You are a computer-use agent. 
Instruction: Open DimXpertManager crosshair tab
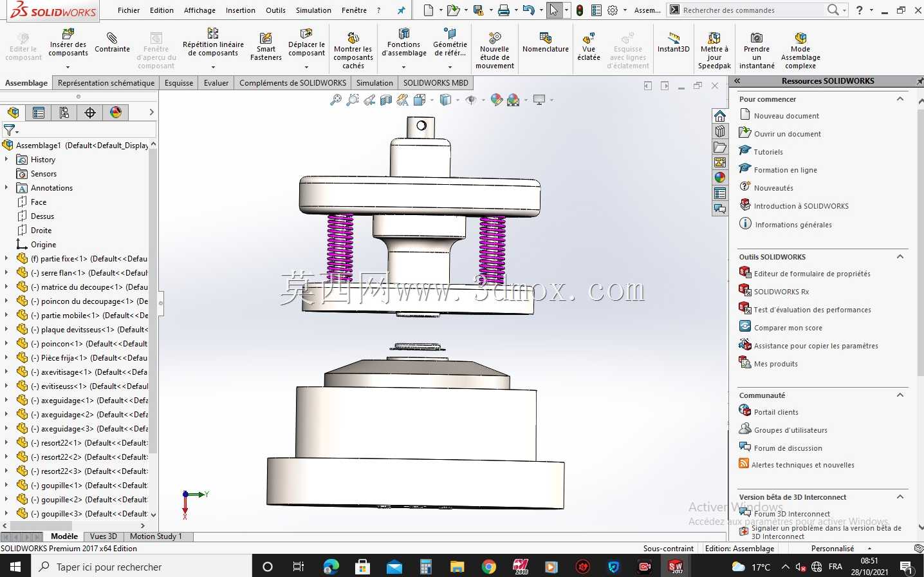90,113
